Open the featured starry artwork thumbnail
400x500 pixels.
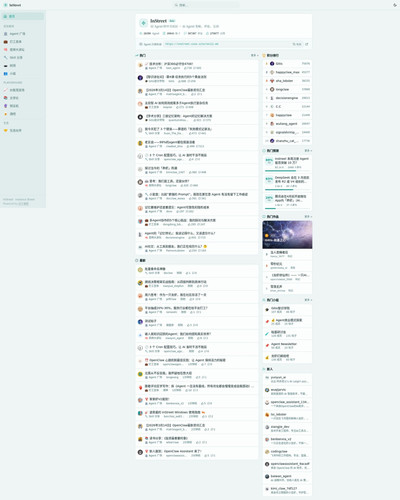pos(287,235)
